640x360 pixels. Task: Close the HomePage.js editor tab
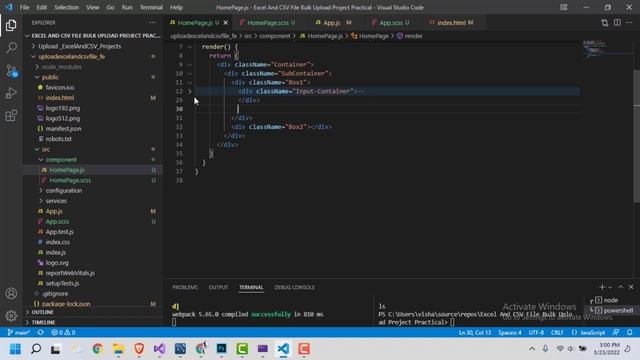point(226,23)
